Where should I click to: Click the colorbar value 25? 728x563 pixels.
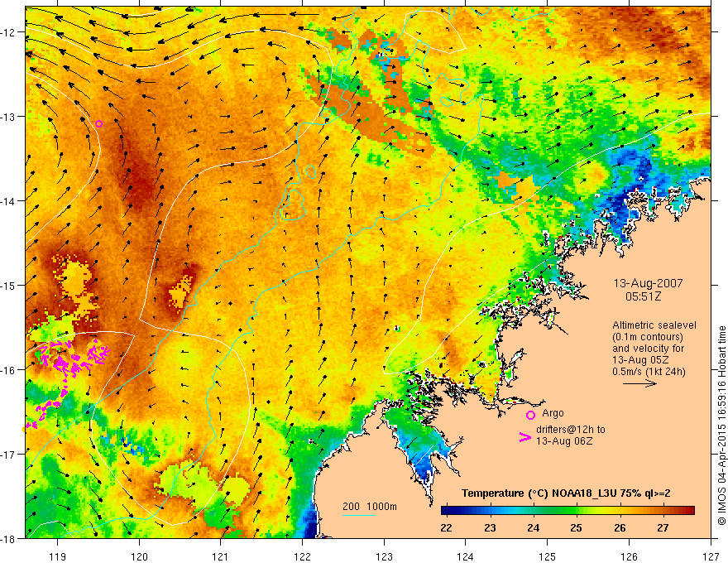[576, 527]
